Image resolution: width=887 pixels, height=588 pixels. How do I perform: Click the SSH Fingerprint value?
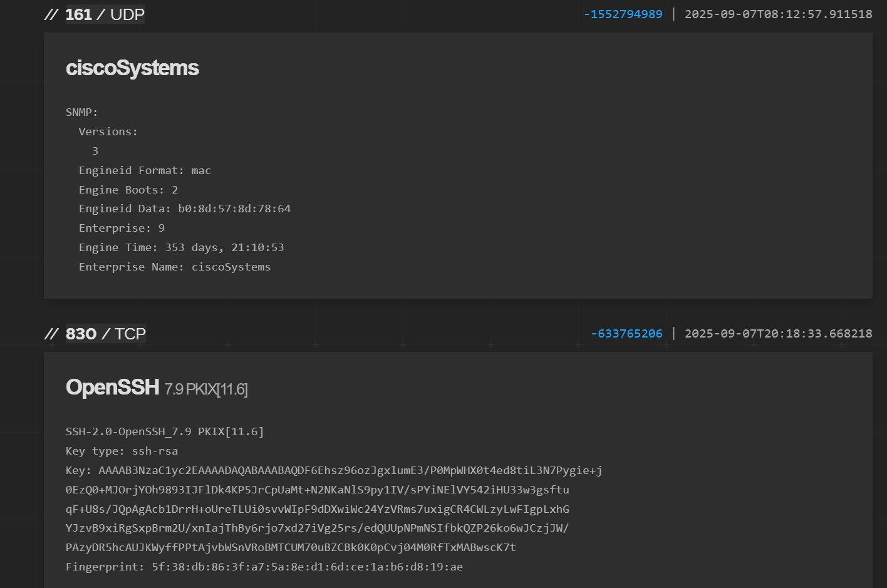[307, 567]
